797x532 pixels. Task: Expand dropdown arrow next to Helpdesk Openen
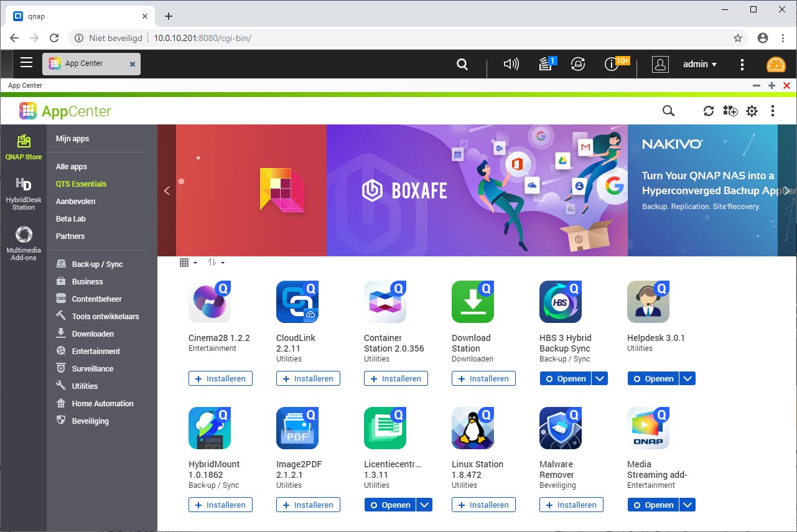pyautogui.click(x=687, y=378)
